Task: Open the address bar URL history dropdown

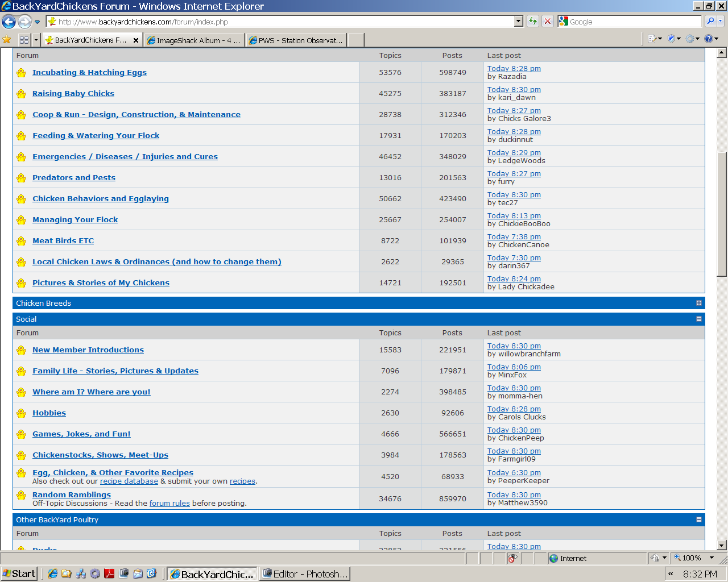Action: coord(518,22)
